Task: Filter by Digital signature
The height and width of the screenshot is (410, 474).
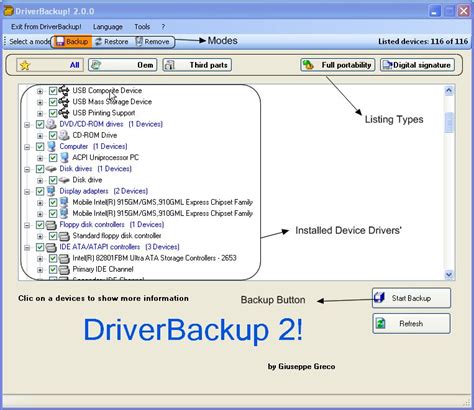Action: click(x=417, y=65)
